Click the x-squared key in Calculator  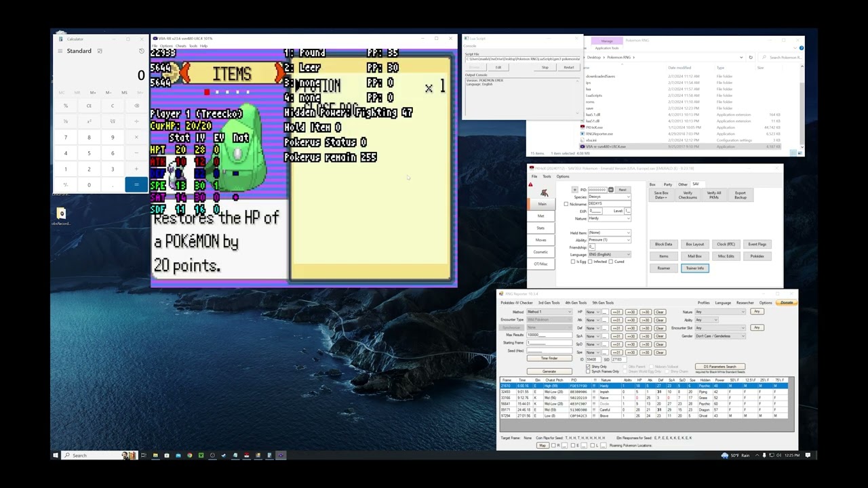pos(89,121)
